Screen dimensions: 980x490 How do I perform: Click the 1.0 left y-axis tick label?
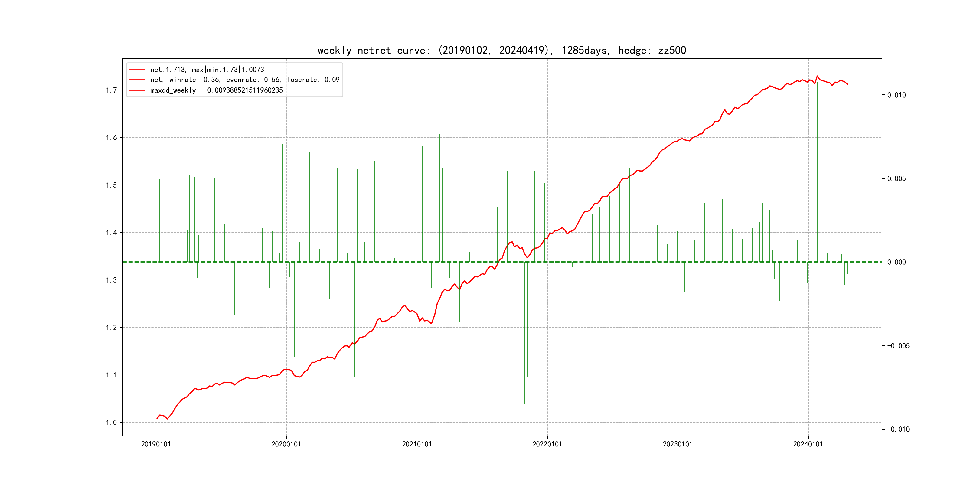(111, 423)
